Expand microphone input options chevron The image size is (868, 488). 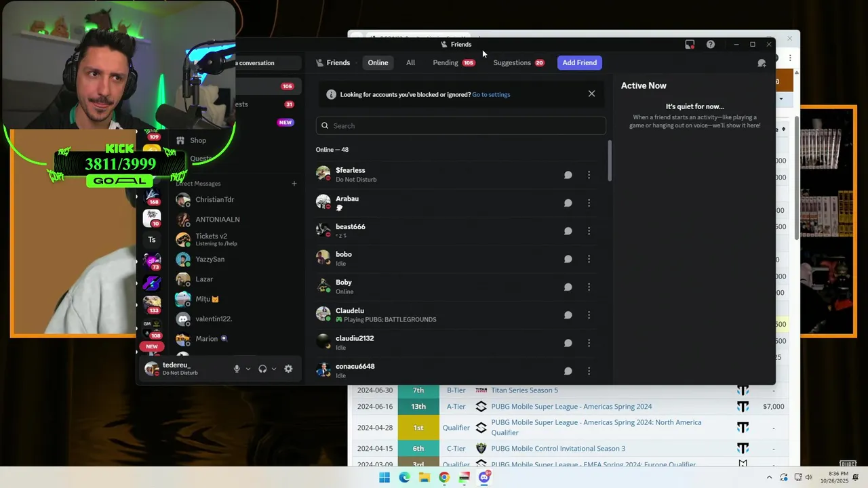(248, 369)
